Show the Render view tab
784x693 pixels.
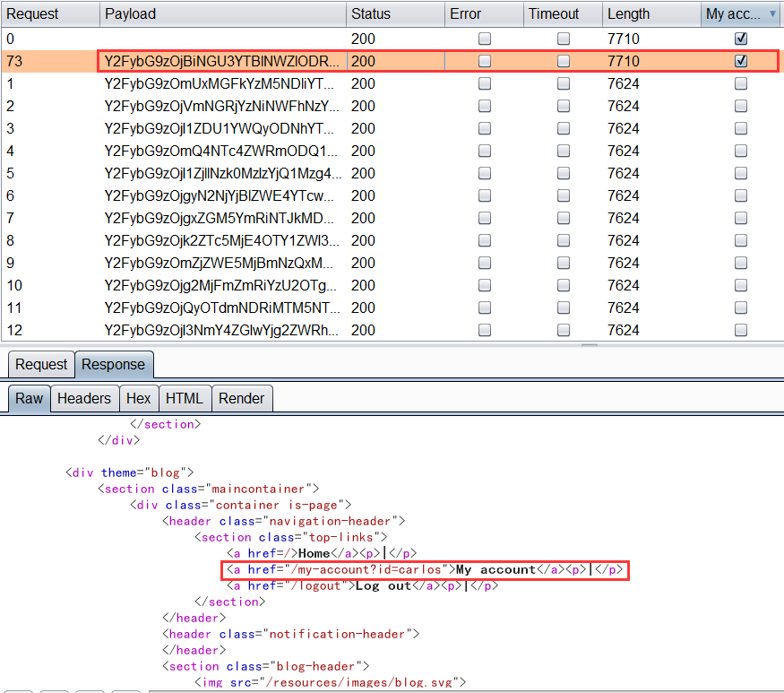point(241,398)
